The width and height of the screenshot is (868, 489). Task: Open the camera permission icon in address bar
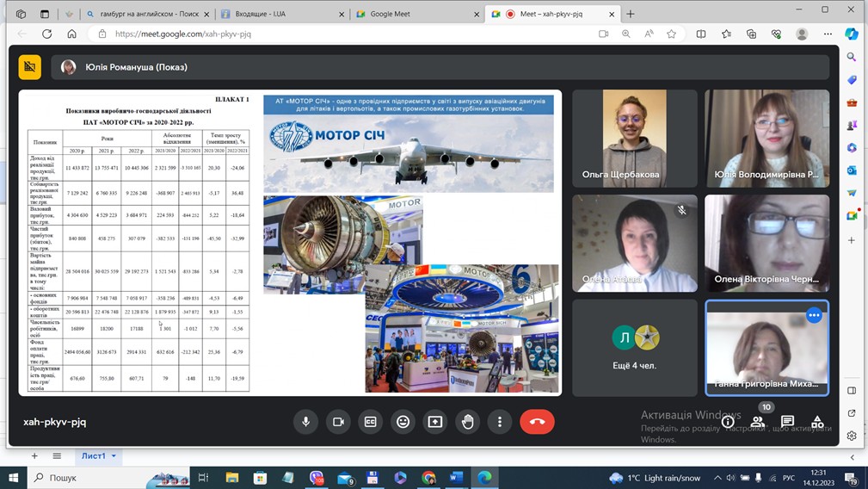pos(603,34)
